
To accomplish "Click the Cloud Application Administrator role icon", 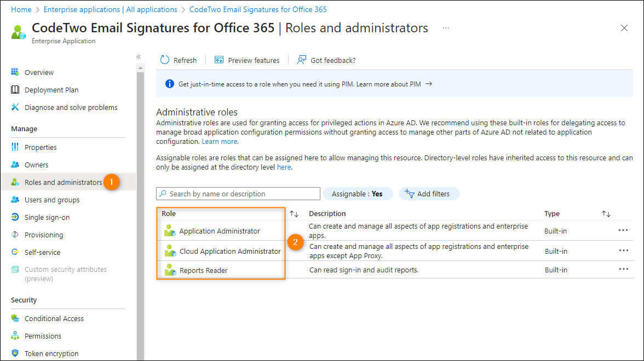I will [170, 251].
